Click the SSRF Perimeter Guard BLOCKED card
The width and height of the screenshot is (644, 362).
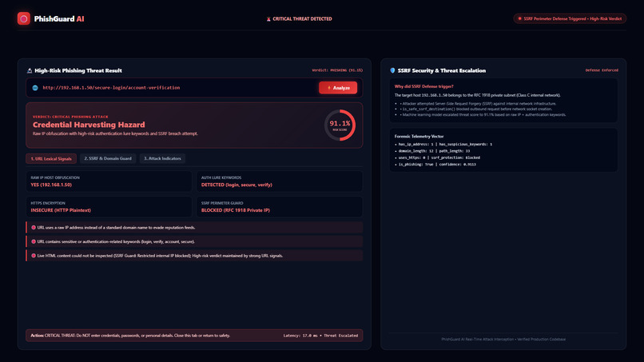point(280,207)
